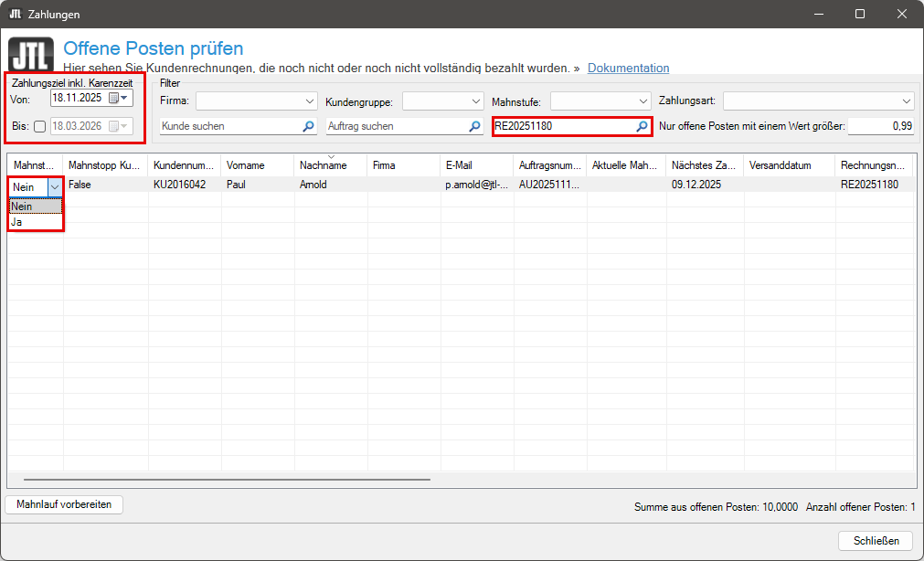The height and width of the screenshot is (561, 924).
Task: Click Mahnlauf vorbereiten button
Action: coord(64,504)
